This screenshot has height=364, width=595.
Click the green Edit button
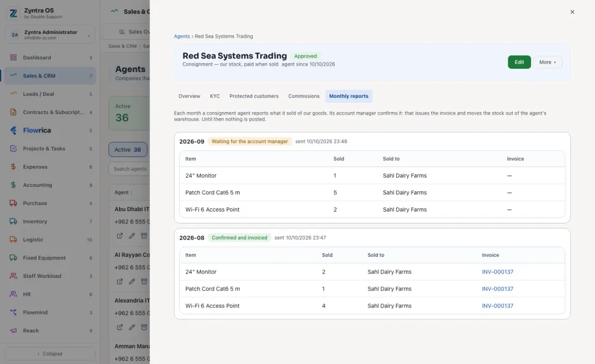pyautogui.click(x=519, y=62)
